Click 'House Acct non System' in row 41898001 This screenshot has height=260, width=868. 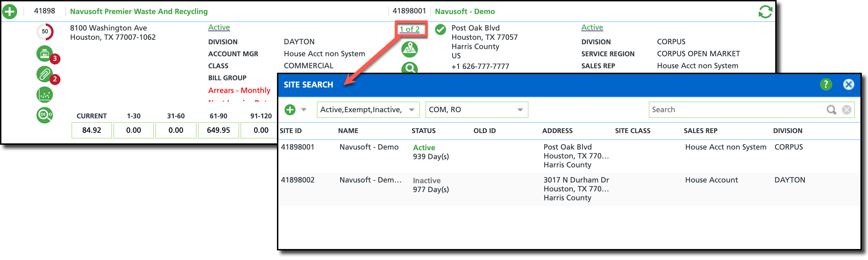(x=726, y=147)
